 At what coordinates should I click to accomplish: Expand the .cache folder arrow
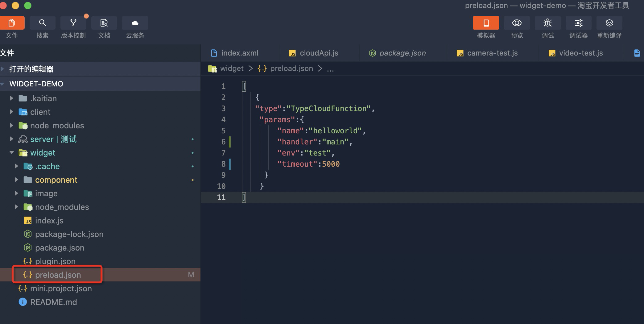click(16, 166)
